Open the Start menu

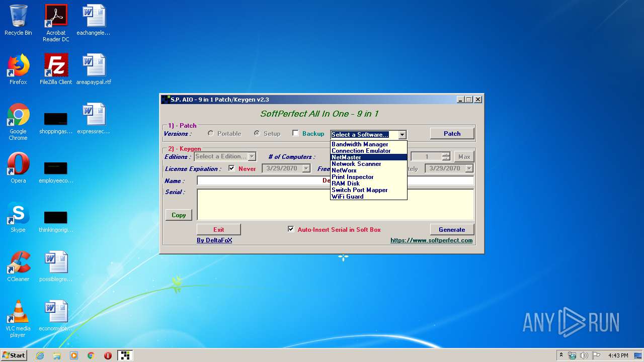tap(14, 355)
